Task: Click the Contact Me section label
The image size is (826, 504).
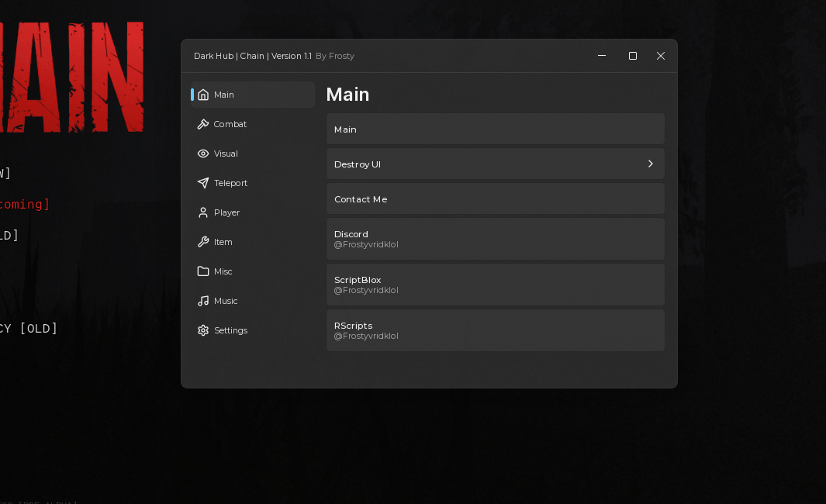Action: tap(361, 199)
